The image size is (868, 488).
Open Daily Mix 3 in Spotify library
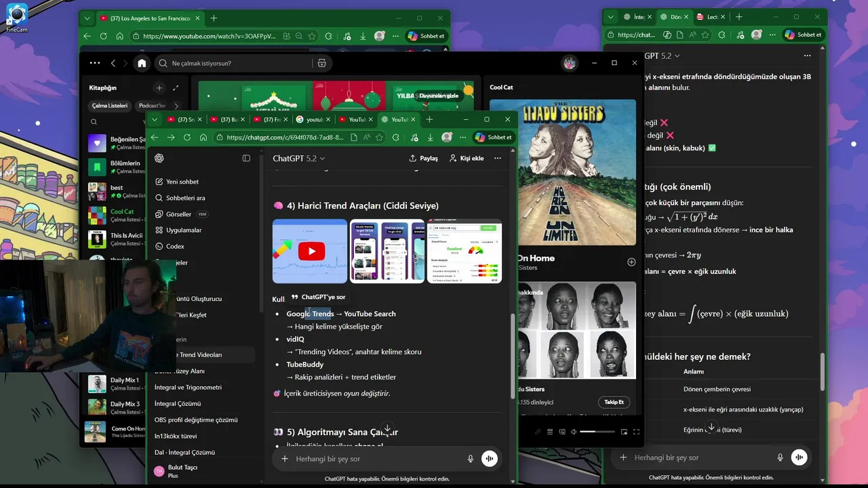[x=117, y=407]
